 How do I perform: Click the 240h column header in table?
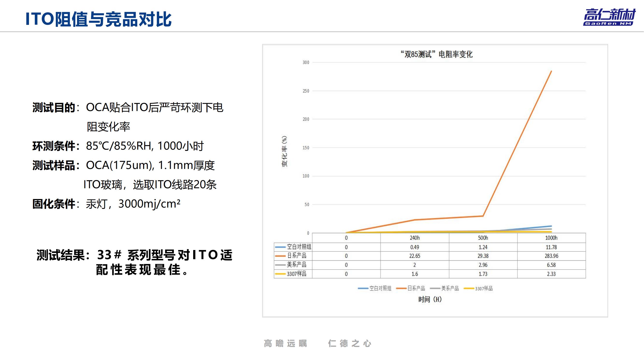pos(415,238)
